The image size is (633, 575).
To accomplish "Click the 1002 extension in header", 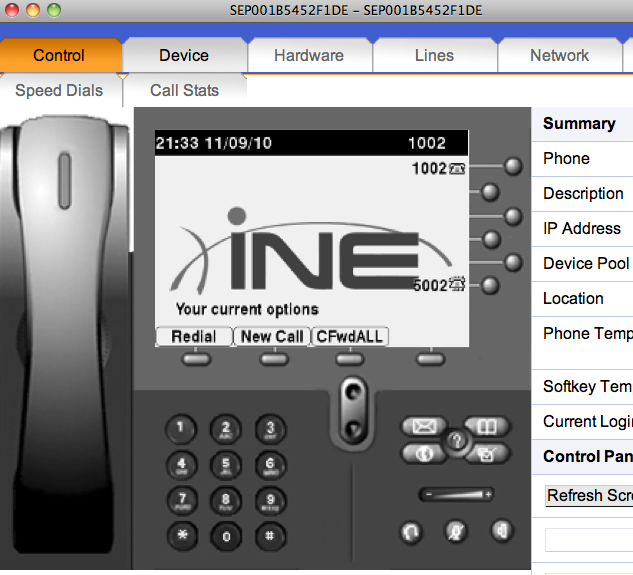I will coord(427,143).
